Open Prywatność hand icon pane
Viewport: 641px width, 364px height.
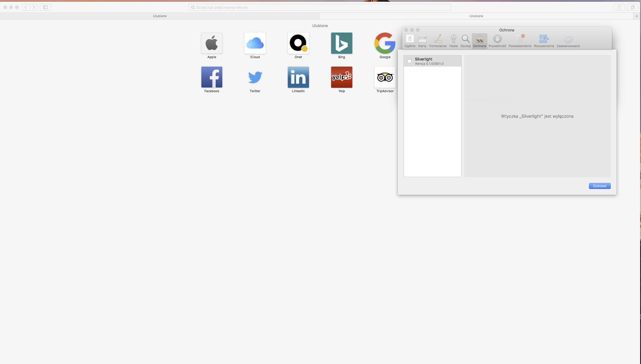pos(497,41)
